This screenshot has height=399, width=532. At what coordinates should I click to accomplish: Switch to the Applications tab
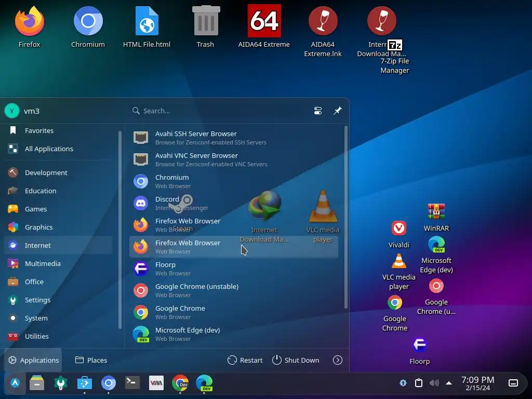click(x=33, y=360)
